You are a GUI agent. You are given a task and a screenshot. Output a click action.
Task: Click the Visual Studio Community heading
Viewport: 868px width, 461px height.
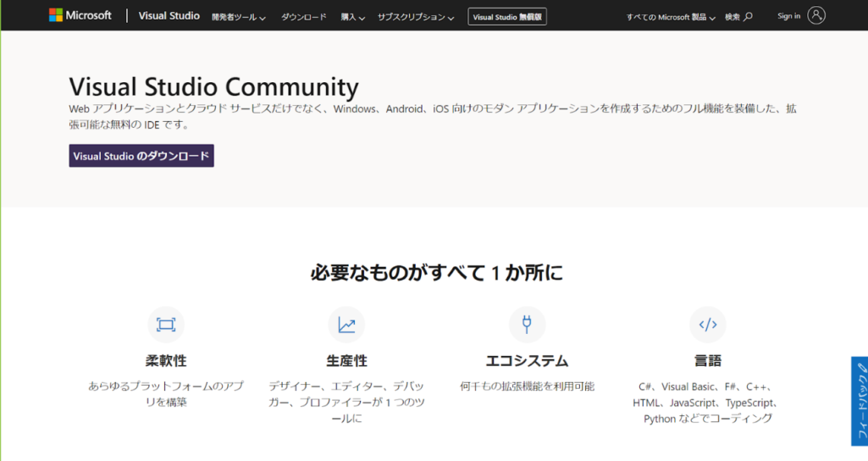click(213, 86)
